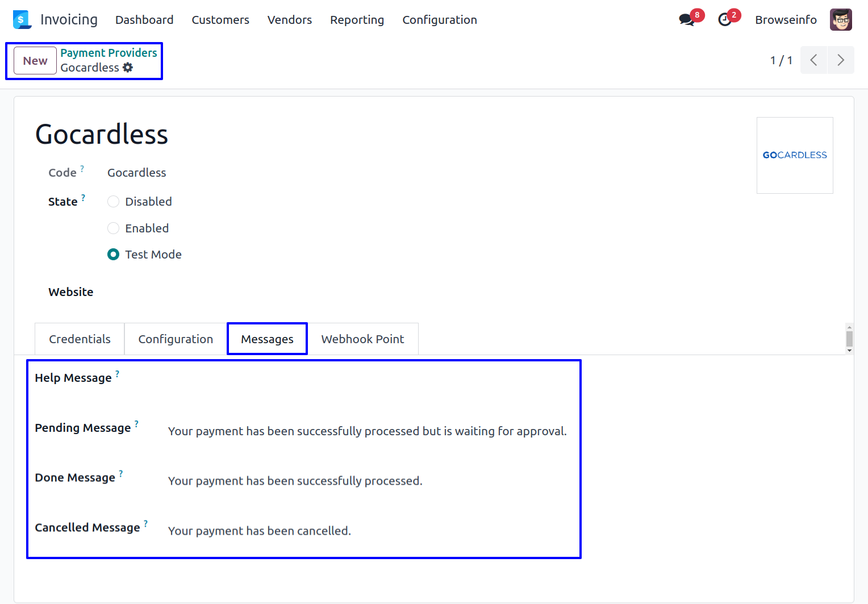Open the activities clock icon
Image resolution: width=868 pixels, height=604 pixels.
point(724,20)
